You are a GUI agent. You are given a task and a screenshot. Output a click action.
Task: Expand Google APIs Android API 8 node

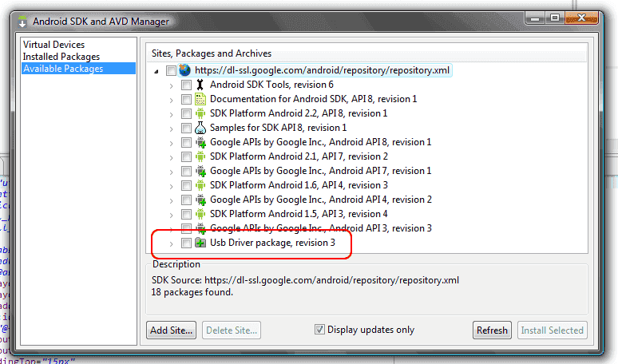(171, 143)
